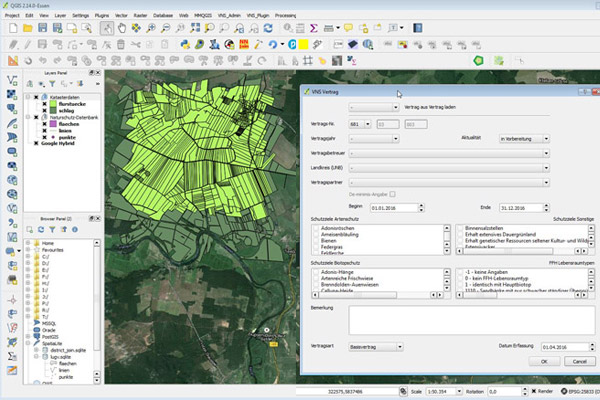Click the Layers Panel filter icon
This screenshot has width=600, height=400.
[52, 83]
